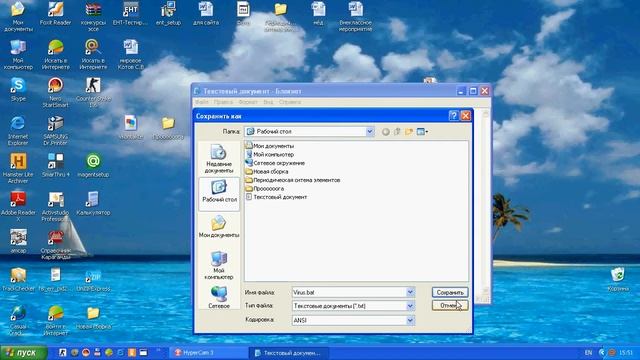Select the Hamster Lite Archiver desktop icon
Image resolution: width=640 pixels, height=360 pixels.
(x=18, y=168)
